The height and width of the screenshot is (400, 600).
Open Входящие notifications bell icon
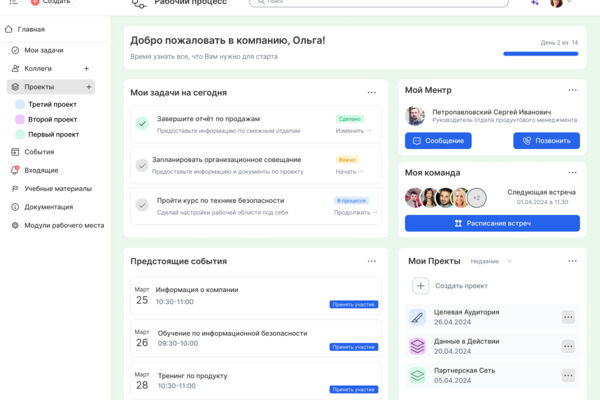(15, 170)
